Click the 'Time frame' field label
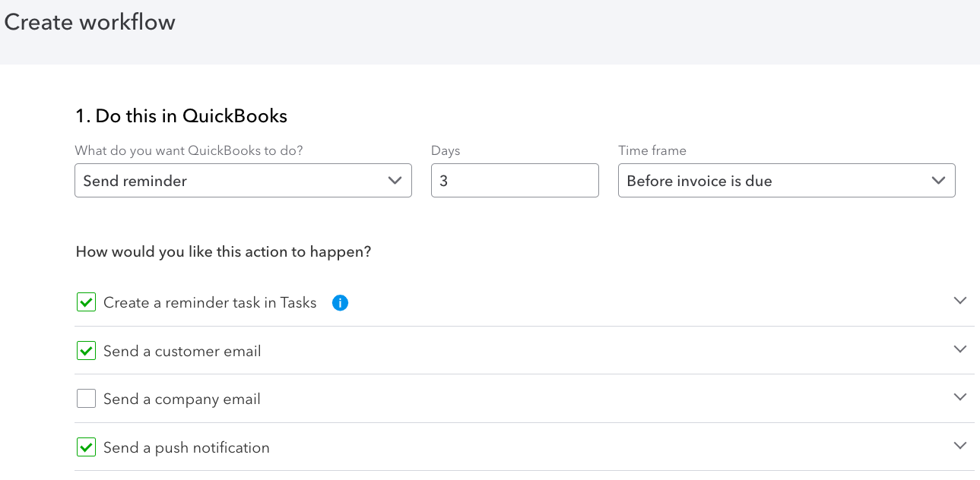The width and height of the screenshot is (980, 480). pos(652,150)
